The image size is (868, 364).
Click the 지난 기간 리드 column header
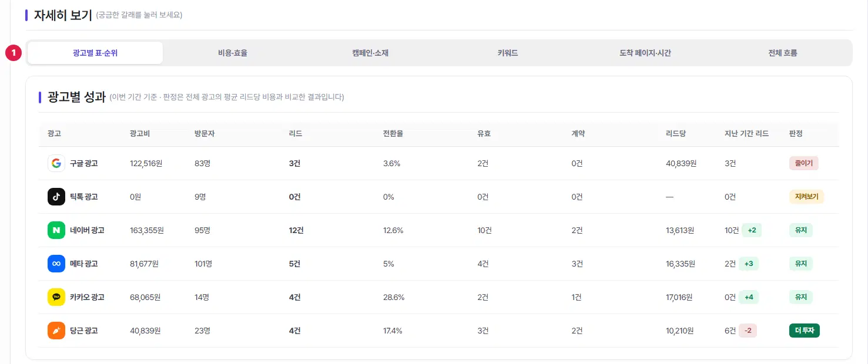[746, 134]
